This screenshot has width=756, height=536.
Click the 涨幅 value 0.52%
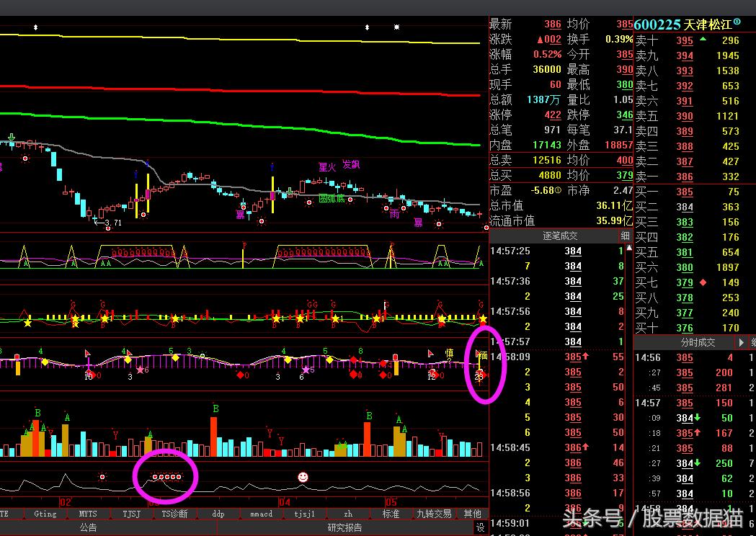pos(547,55)
